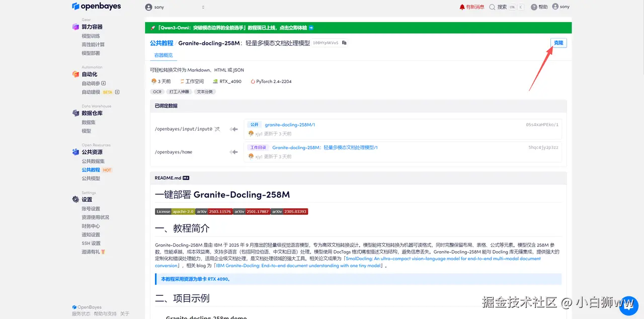The image size is (644, 319).
Task: Go to 高性能计算 sidebar item
Action: tap(93, 44)
